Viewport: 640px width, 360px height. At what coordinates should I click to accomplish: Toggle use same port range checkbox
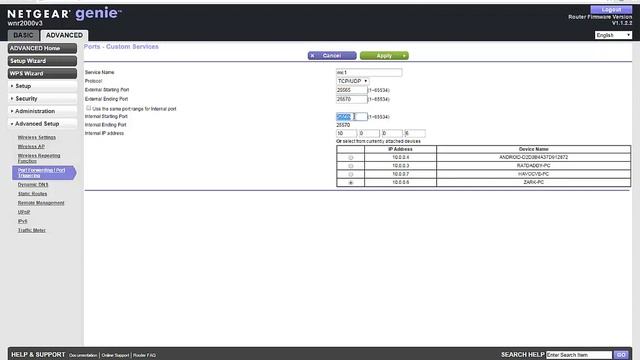point(89,108)
